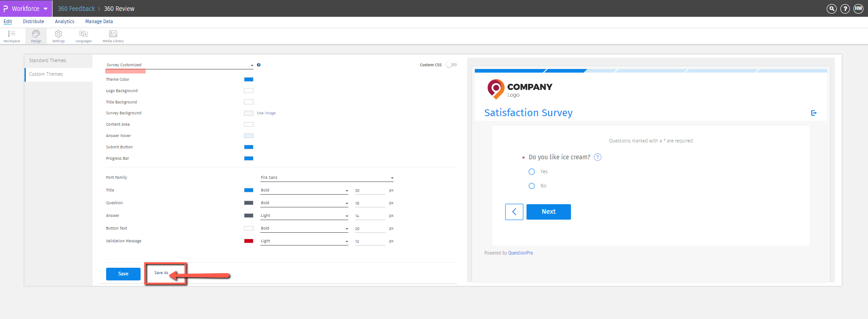This screenshot has height=319, width=868.
Task: Switch to Standard Themes tab
Action: coord(59,61)
